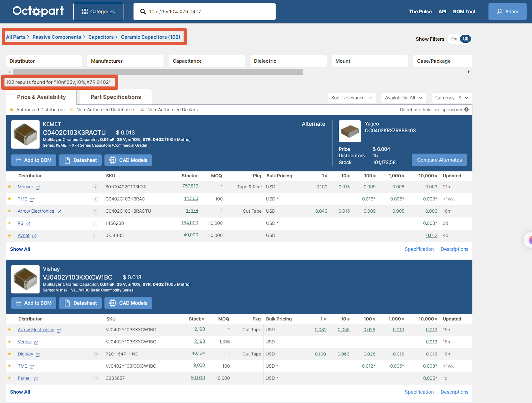Image resolution: width=532 pixels, height=403 pixels.
Task: Sort Vishay table by 100 price
Action: pos(370,319)
